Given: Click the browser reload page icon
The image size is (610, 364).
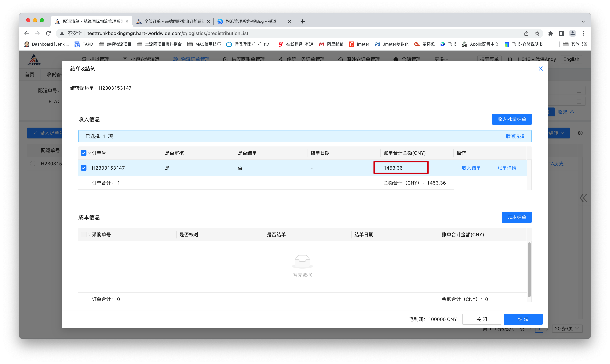Looking at the screenshot, I should (x=49, y=33).
